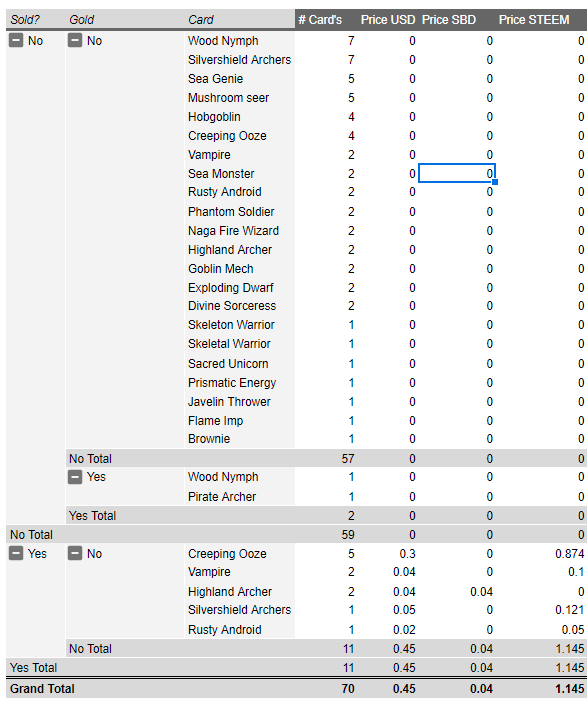The image size is (588, 703).
Task: Click the 'Card' column header
Action: coord(200,20)
